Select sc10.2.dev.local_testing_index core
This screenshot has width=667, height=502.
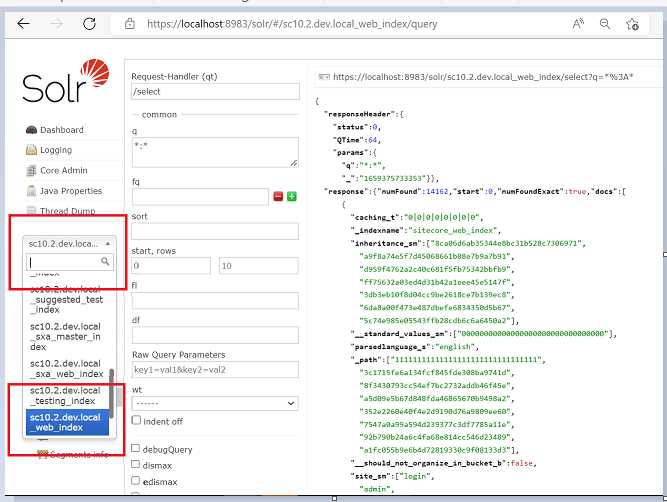pyautogui.click(x=67, y=396)
